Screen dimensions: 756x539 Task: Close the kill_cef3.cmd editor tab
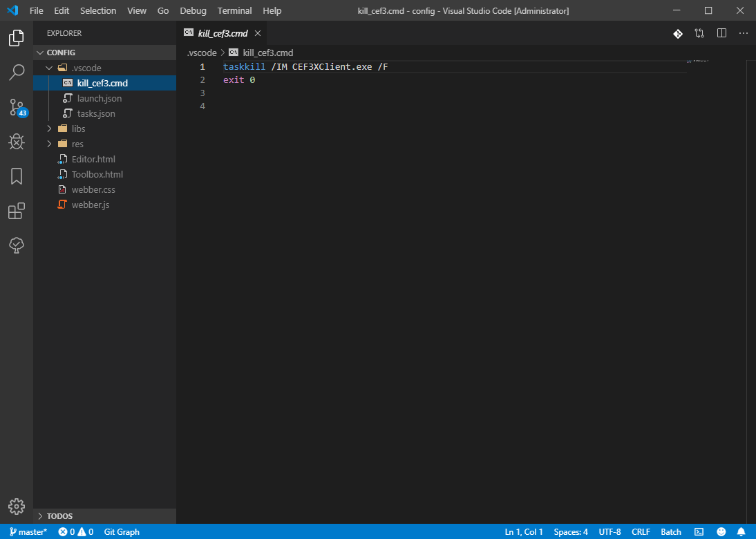click(x=258, y=33)
